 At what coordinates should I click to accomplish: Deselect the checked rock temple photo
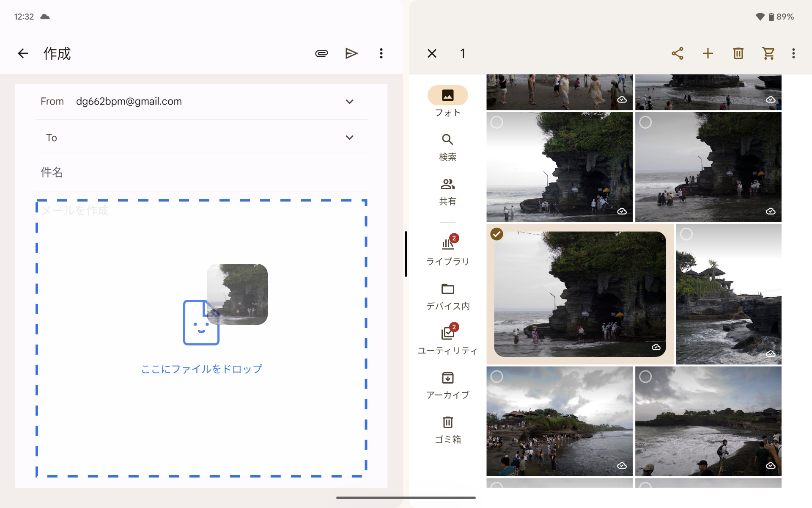tap(497, 234)
